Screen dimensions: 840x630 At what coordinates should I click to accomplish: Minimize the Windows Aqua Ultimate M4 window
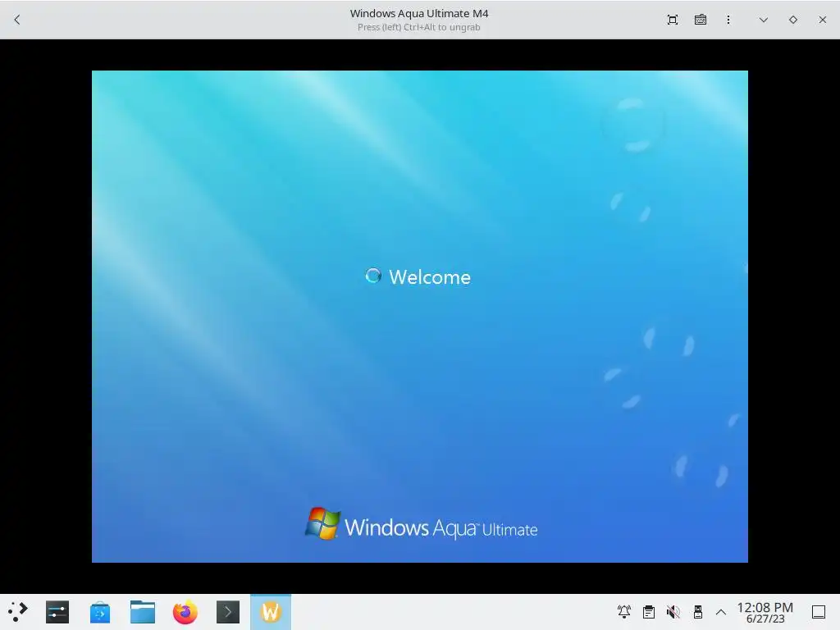(x=764, y=20)
